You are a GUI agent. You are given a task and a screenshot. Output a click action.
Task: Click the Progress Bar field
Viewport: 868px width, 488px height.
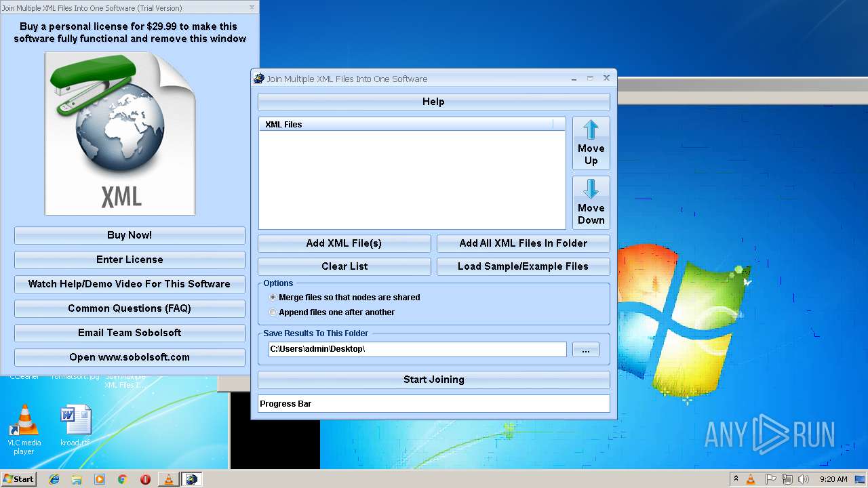433,403
